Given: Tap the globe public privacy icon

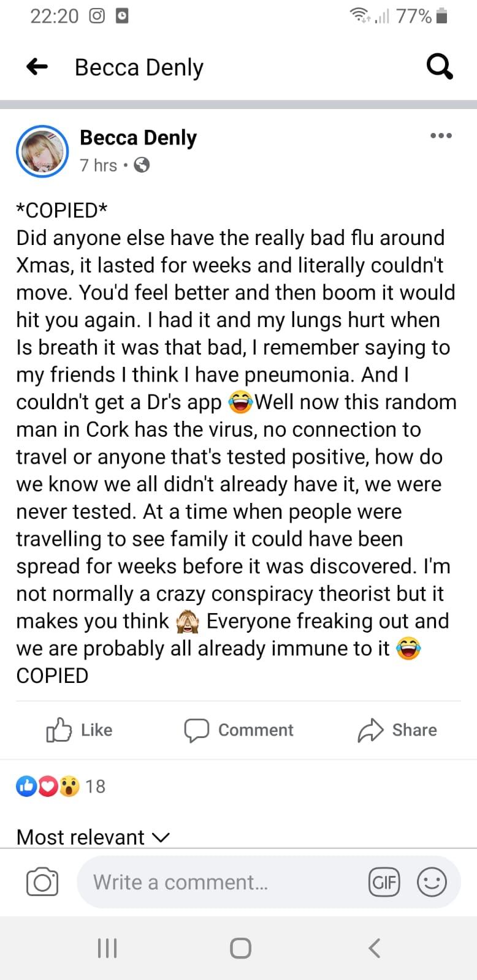Looking at the screenshot, I should coord(142,165).
